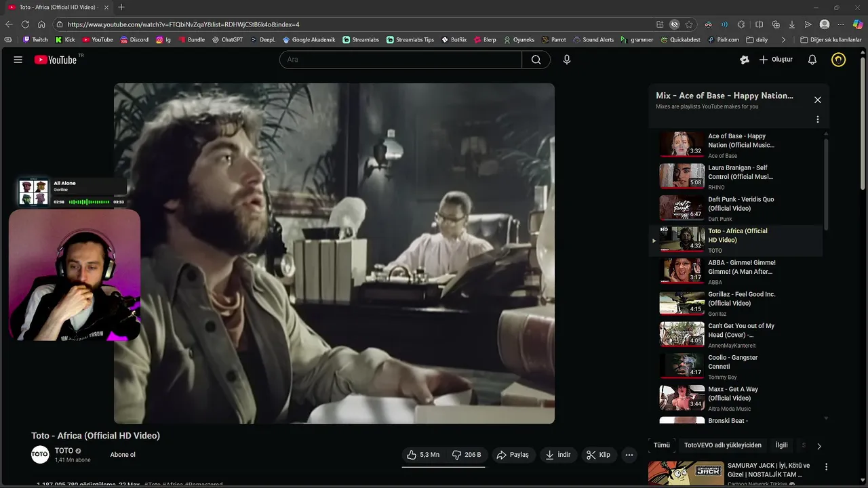
Task: Open browser settings and more menu
Action: (841, 24)
